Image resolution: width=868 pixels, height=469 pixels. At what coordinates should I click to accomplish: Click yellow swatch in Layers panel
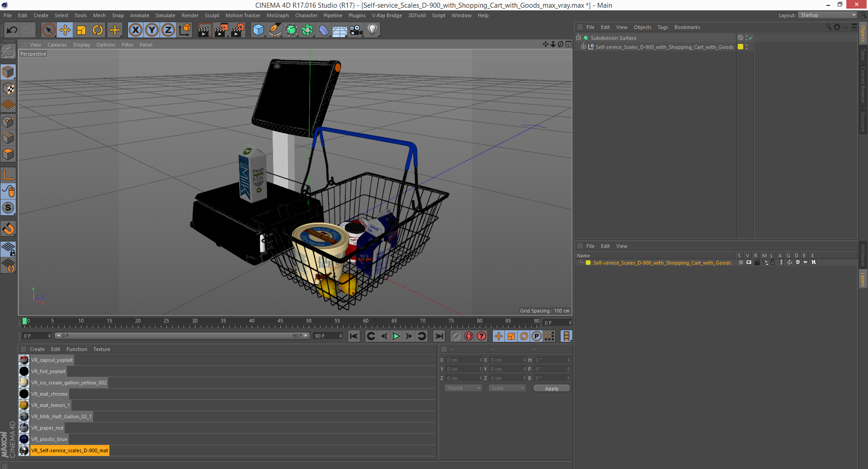(588, 263)
